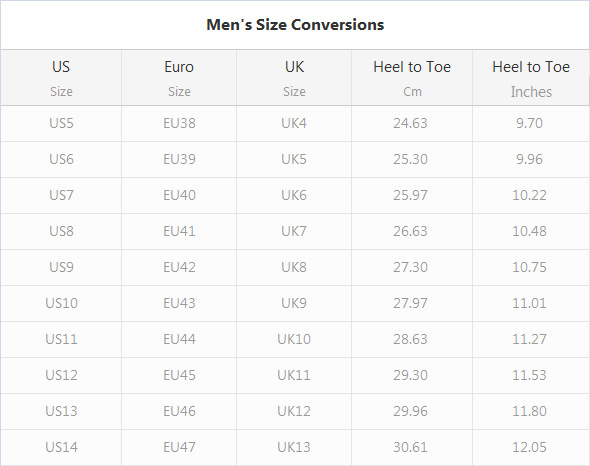Select the US5 cell
This screenshot has height=466, width=590.
[x=61, y=123]
